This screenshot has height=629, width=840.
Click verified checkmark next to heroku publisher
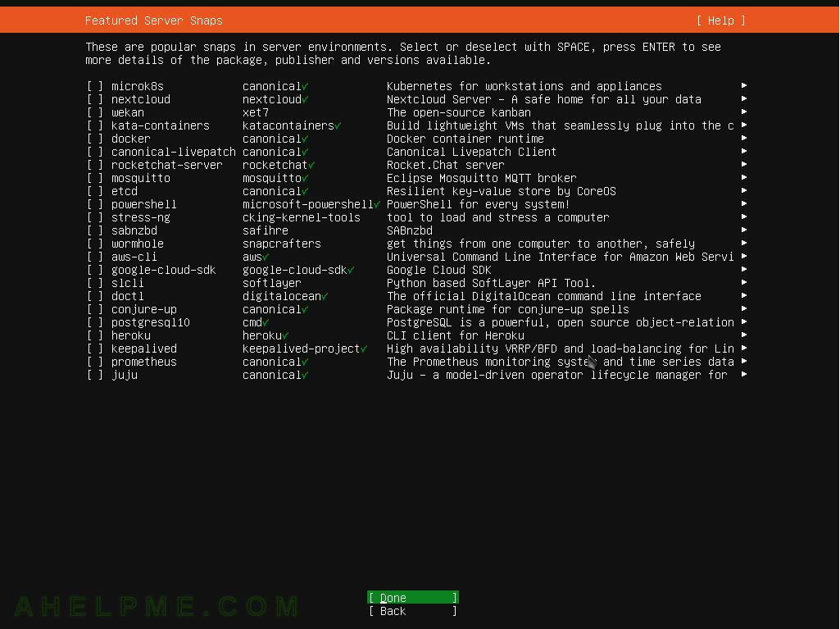click(x=285, y=335)
